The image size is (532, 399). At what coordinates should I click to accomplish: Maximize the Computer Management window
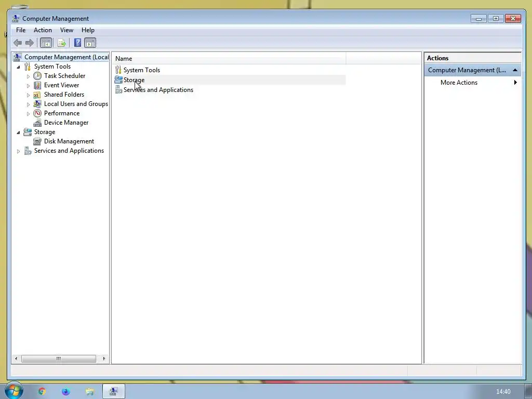tap(496, 18)
